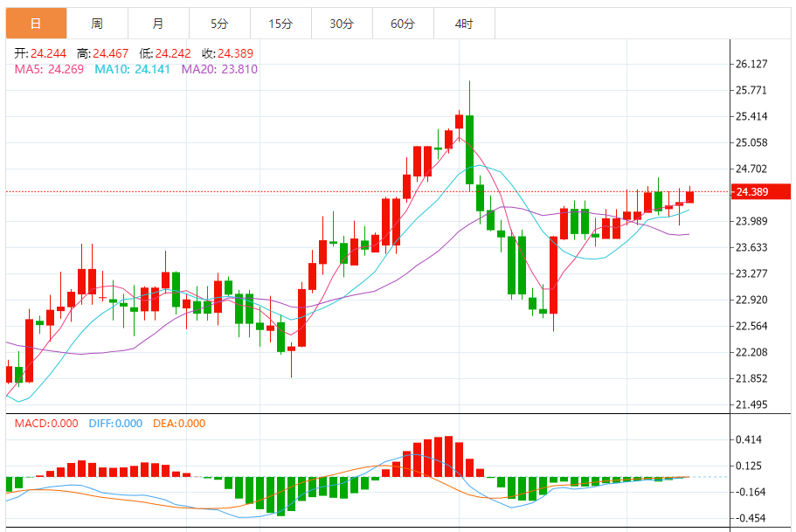Click the MA10: 24.141 indicator label
This screenshot has height=532, width=796.
tap(133, 69)
